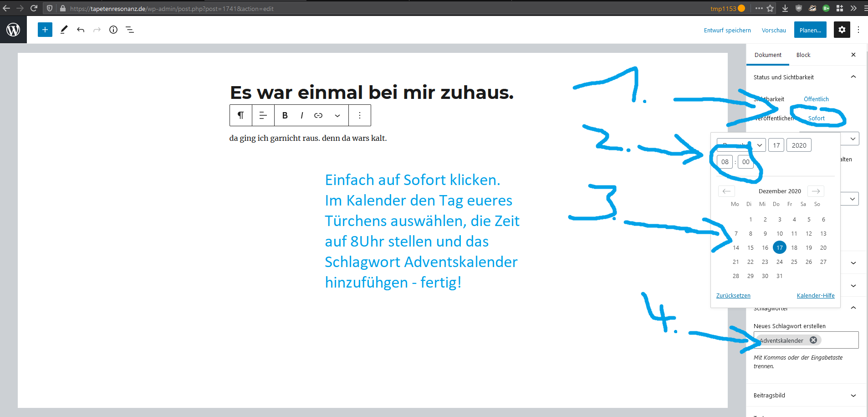This screenshot has height=417, width=868.
Task: Switch to the Dokument tab
Action: [767, 55]
